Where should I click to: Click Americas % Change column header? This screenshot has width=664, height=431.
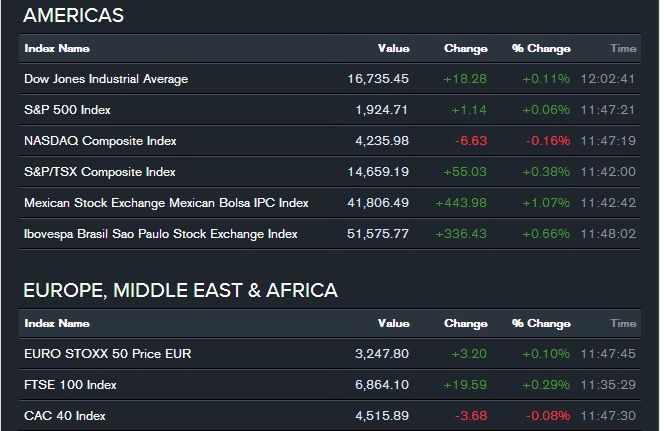(541, 48)
